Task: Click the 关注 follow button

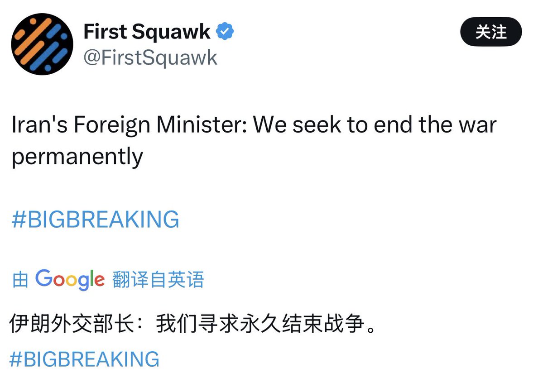Action: coord(490,33)
